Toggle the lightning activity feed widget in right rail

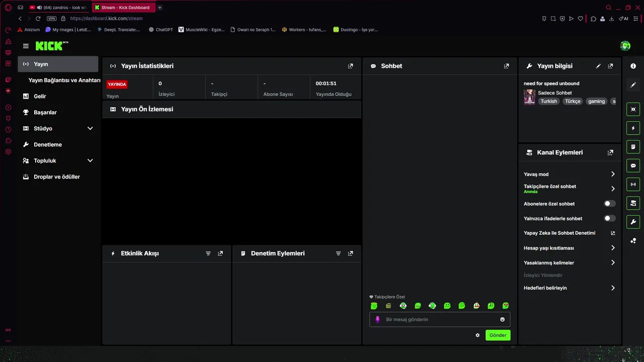pos(633,128)
